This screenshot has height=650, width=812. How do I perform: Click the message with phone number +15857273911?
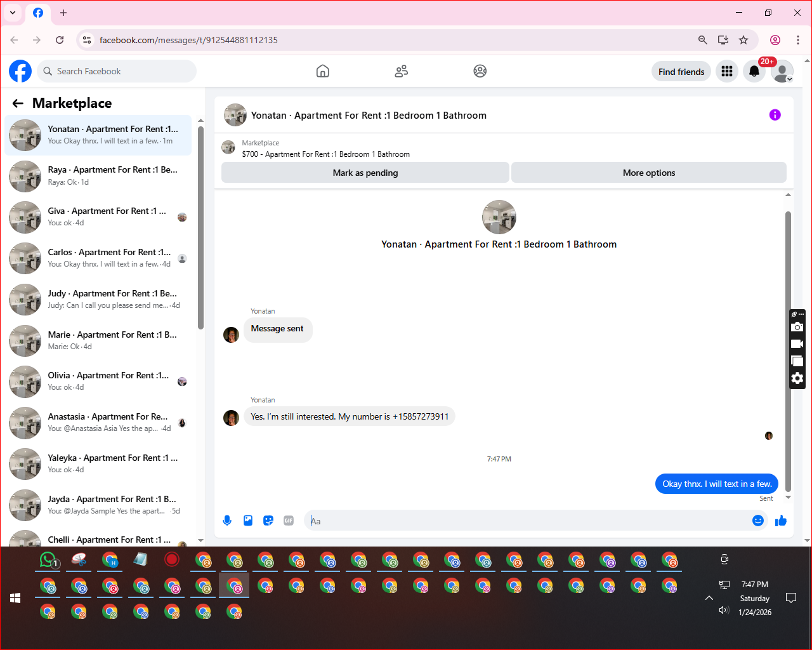pos(350,416)
